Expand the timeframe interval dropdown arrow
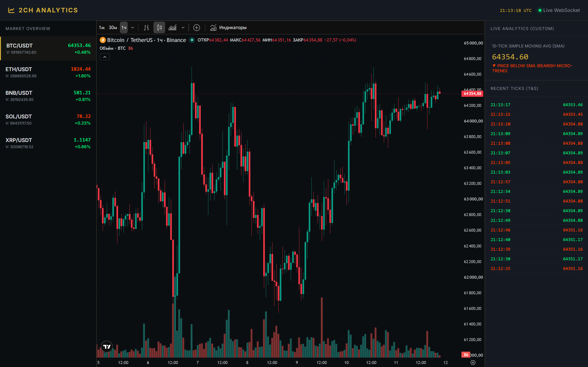This screenshot has width=588, height=367. tap(133, 28)
